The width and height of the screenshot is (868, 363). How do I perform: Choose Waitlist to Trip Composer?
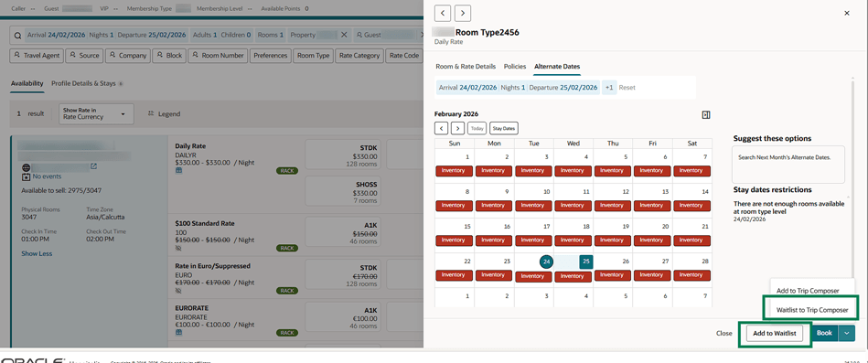pos(812,310)
